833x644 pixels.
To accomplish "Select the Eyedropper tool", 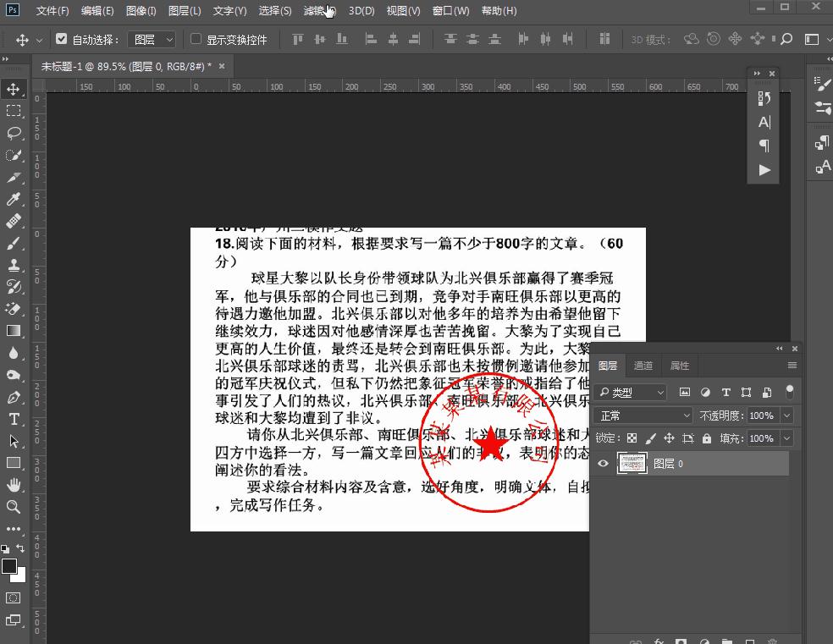I will click(x=14, y=200).
